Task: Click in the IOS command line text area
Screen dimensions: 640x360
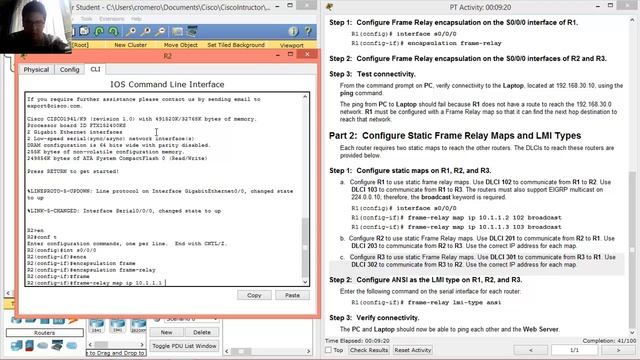Action: 164,189
